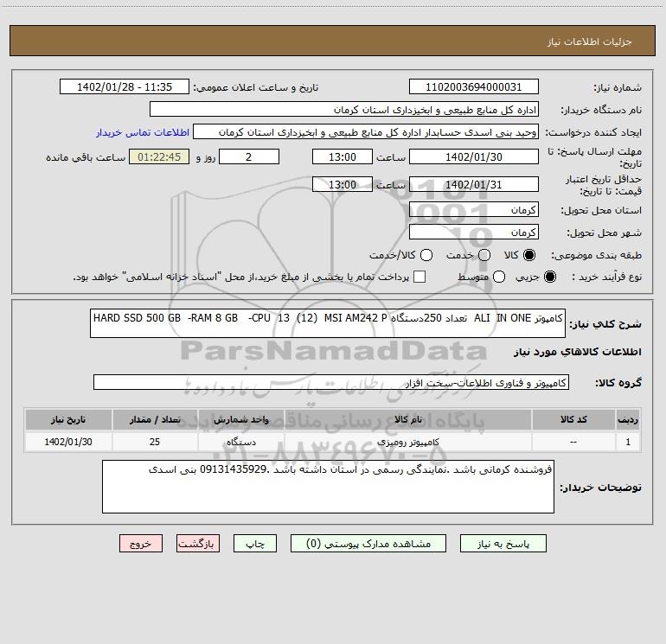Toggle the اسناد خزانه اسلامی payment checkbox
Image resolution: width=666 pixels, height=644 pixels.
419,277
